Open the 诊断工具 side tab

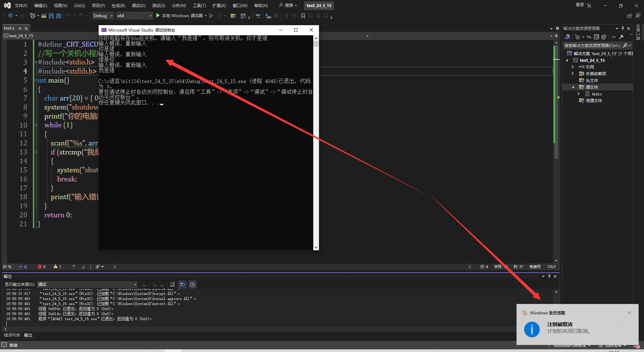point(638,33)
